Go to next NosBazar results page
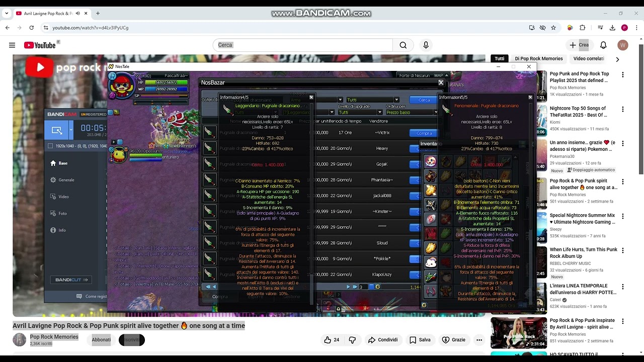The image size is (644, 362). point(348,287)
